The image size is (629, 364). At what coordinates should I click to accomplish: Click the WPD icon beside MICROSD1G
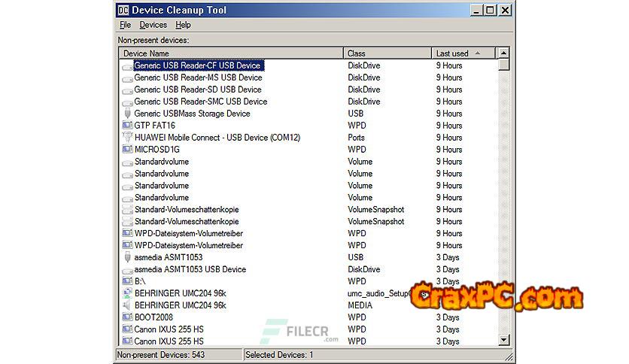(127, 149)
